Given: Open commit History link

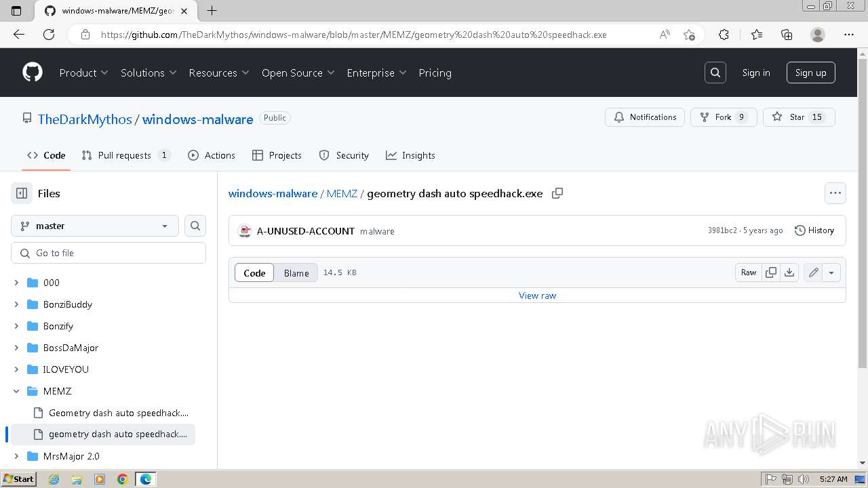Looking at the screenshot, I should 814,230.
